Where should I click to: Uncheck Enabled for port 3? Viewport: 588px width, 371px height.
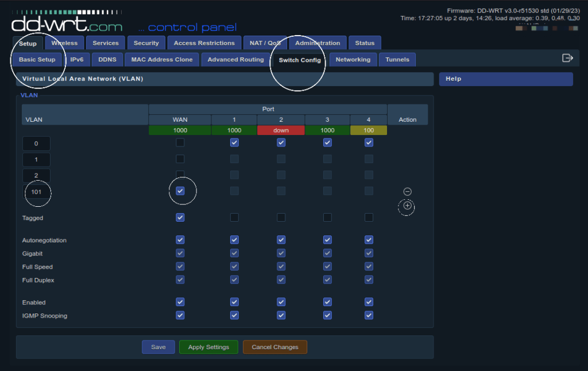tap(327, 302)
